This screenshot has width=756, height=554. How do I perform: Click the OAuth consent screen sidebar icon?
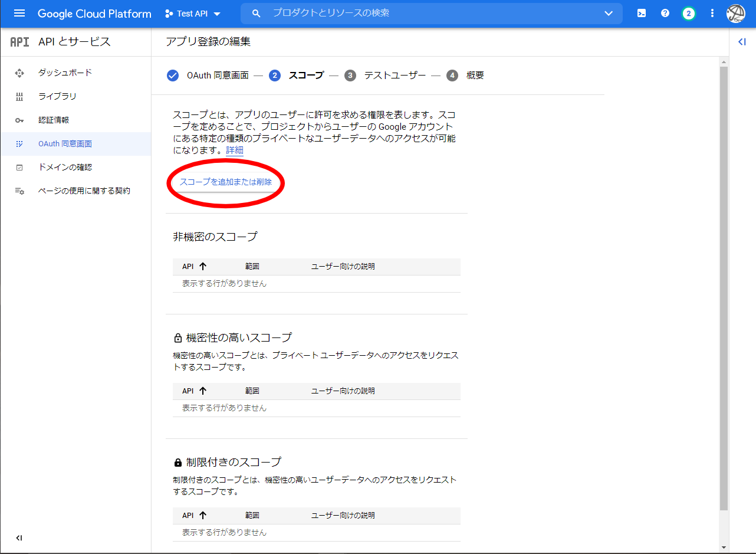point(19,143)
